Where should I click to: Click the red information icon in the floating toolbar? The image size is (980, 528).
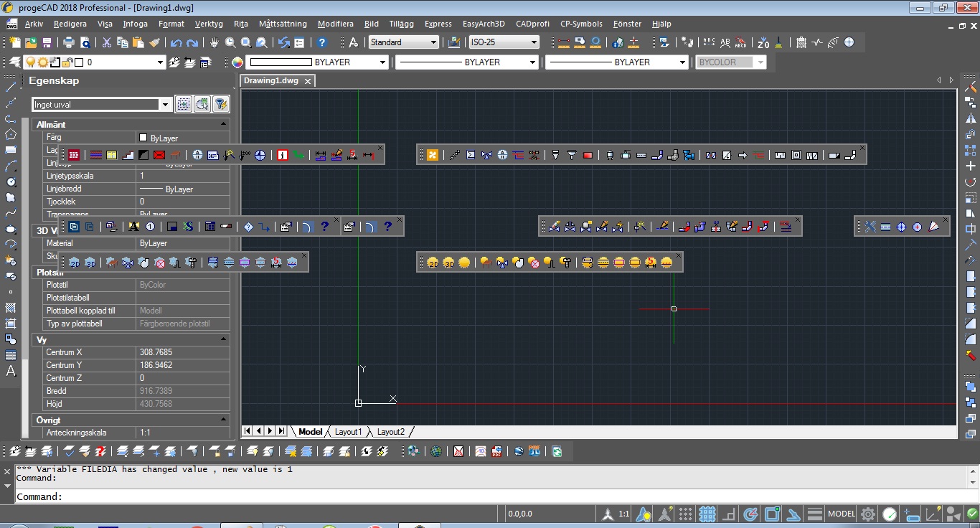(283, 154)
